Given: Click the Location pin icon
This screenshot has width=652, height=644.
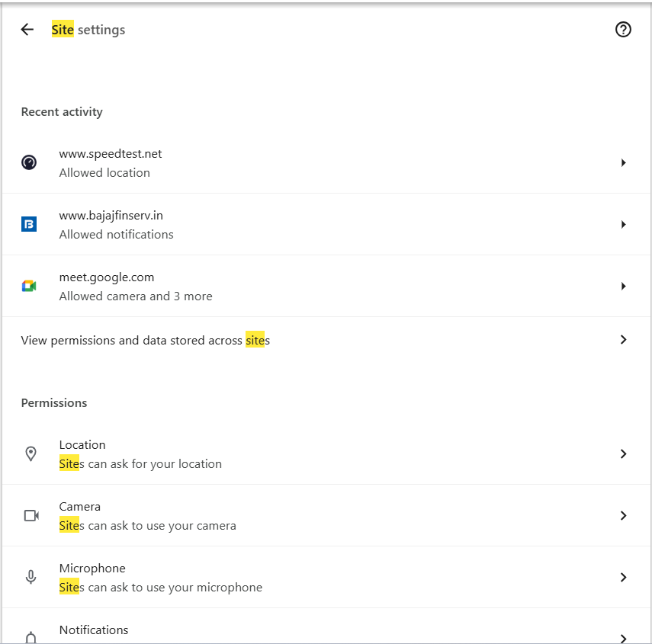Looking at the screenshot, I should [31, 453].
